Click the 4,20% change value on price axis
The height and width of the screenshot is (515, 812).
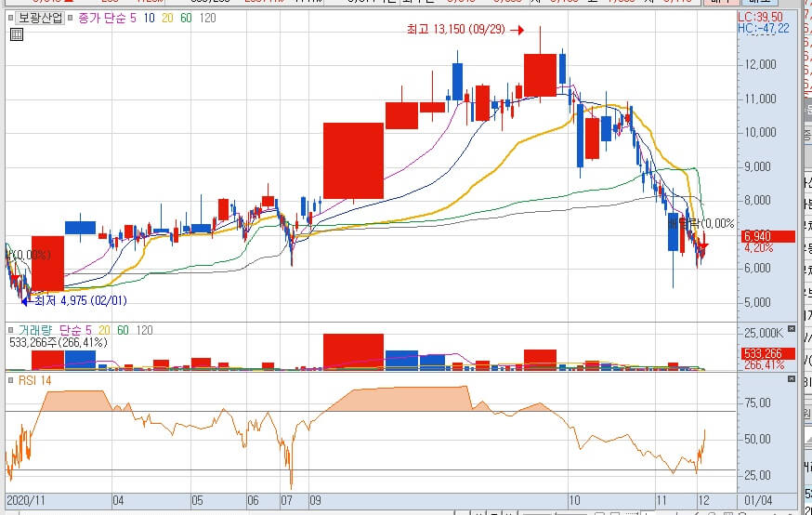(759, 247)
